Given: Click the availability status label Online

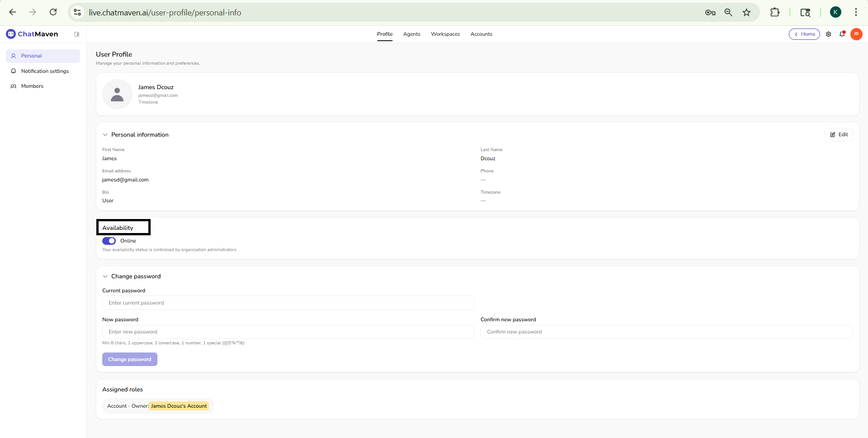Looking at the screenshot, I should click(x=128, y=241).
